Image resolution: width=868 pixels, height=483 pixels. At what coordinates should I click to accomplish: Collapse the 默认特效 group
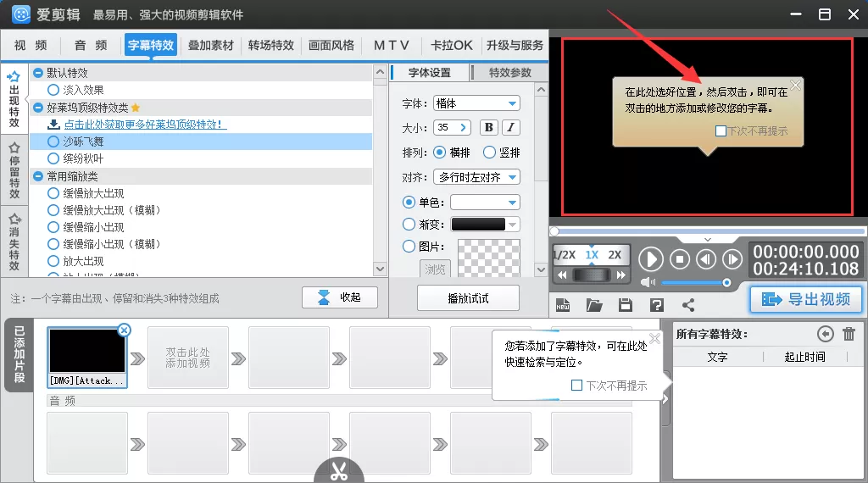(38, 73)
